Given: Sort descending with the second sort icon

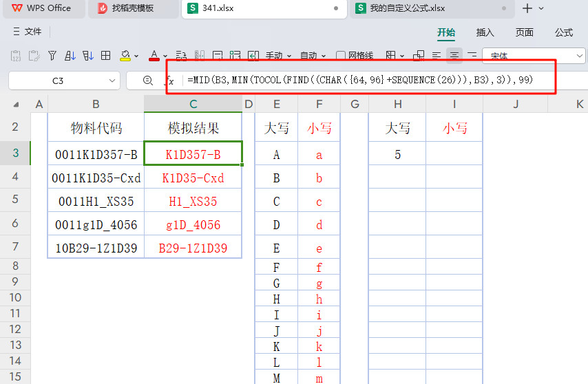Looking at the screenshot, I should point(88,56).
